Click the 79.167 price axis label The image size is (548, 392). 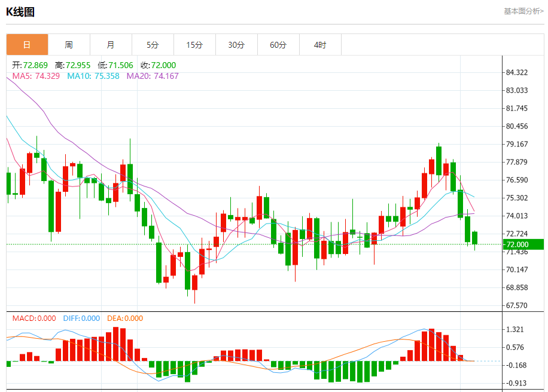(x=517, y=144)
